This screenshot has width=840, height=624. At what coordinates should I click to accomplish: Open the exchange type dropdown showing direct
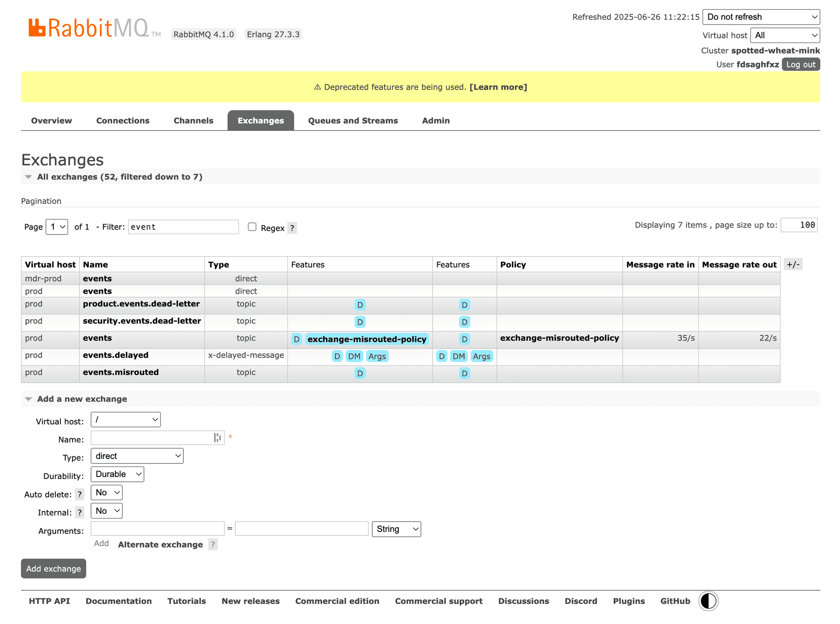click(136, 456)
